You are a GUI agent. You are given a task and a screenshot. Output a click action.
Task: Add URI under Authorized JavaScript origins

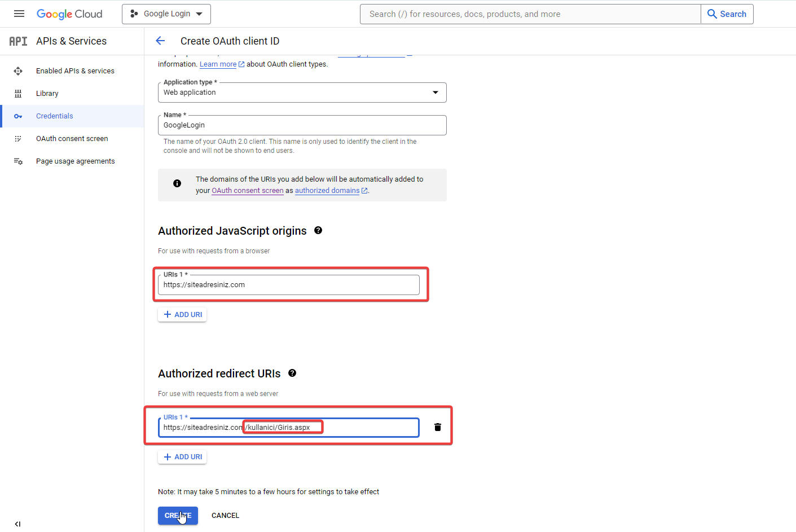coord(182,314)
